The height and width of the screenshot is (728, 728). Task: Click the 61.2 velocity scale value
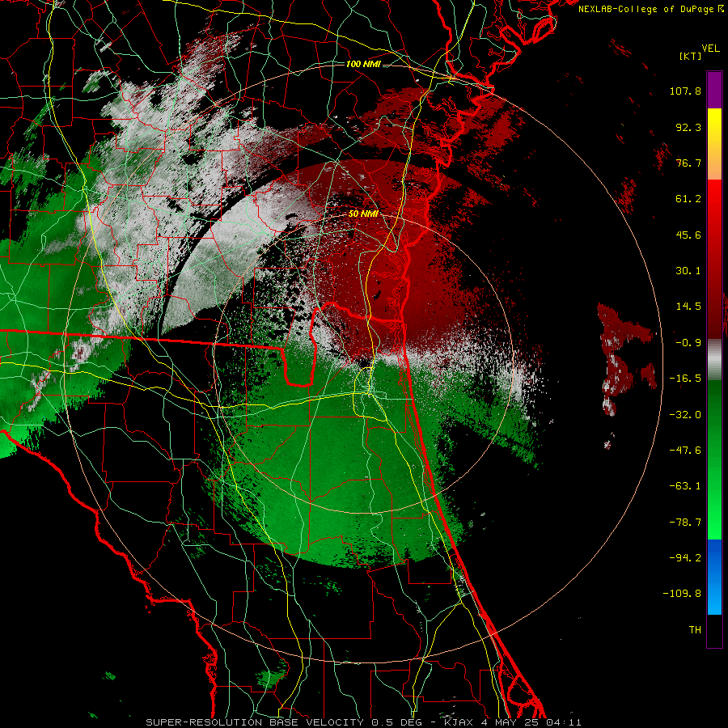tap(688, 199)
